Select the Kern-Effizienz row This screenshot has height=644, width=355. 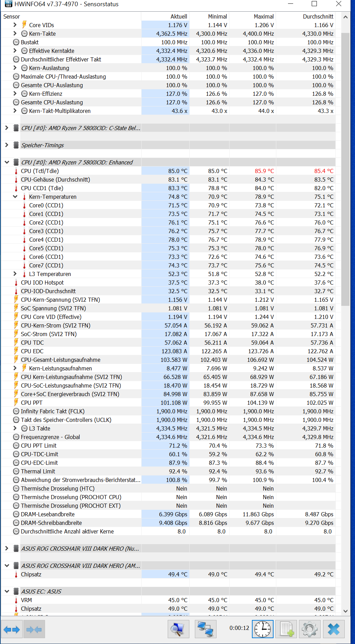coord(168,94)
